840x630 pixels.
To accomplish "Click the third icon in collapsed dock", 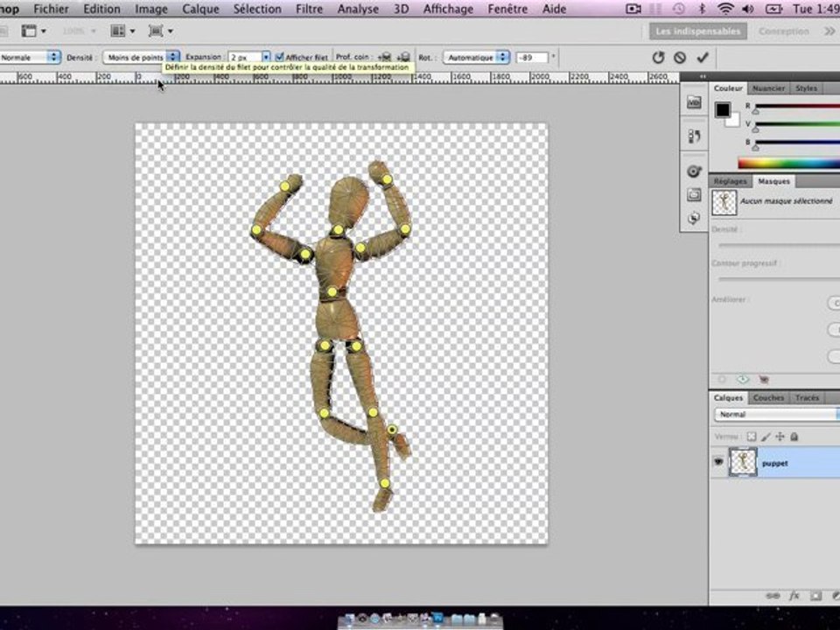I will 694,171.
